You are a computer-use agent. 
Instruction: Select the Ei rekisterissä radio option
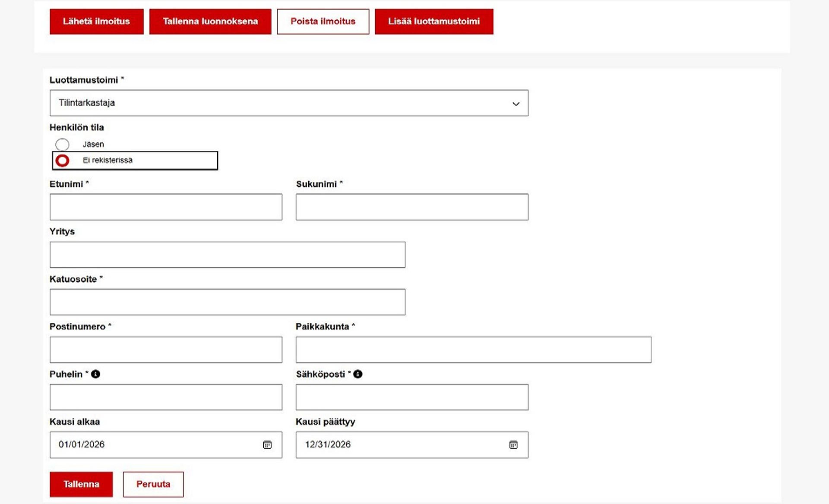pos(63,161)
